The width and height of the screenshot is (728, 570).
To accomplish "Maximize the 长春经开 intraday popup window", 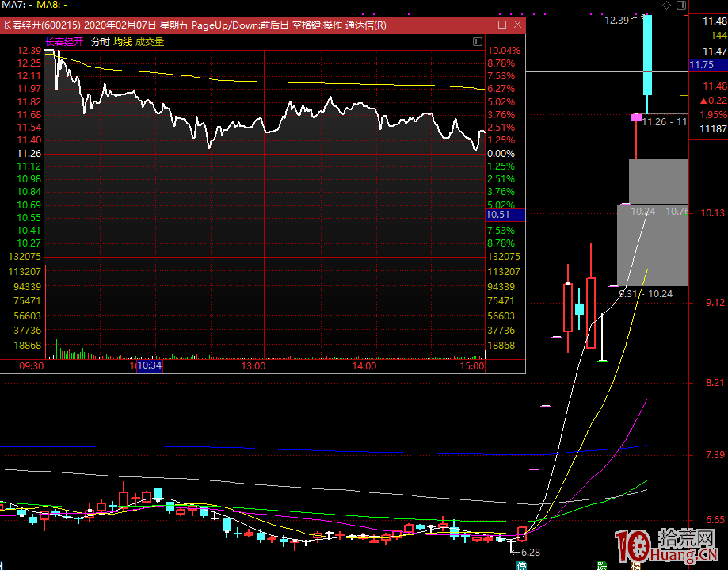I will [x=502, y=25].
